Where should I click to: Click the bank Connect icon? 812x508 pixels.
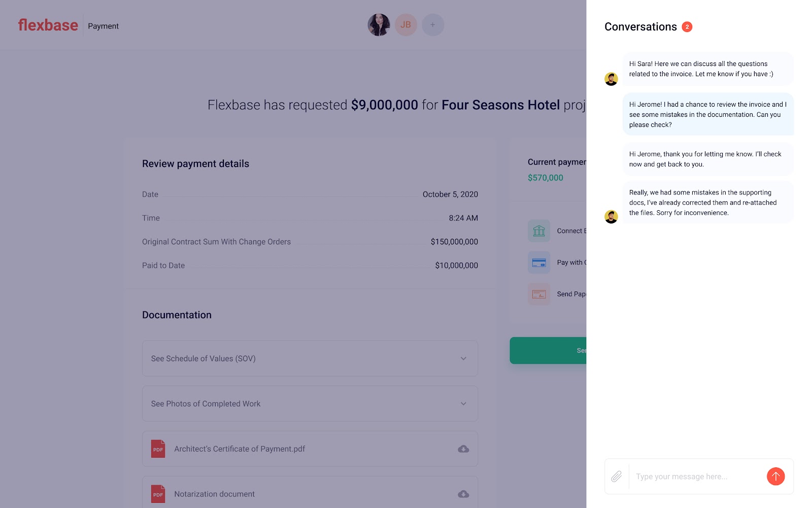click(x=539, y=231)
